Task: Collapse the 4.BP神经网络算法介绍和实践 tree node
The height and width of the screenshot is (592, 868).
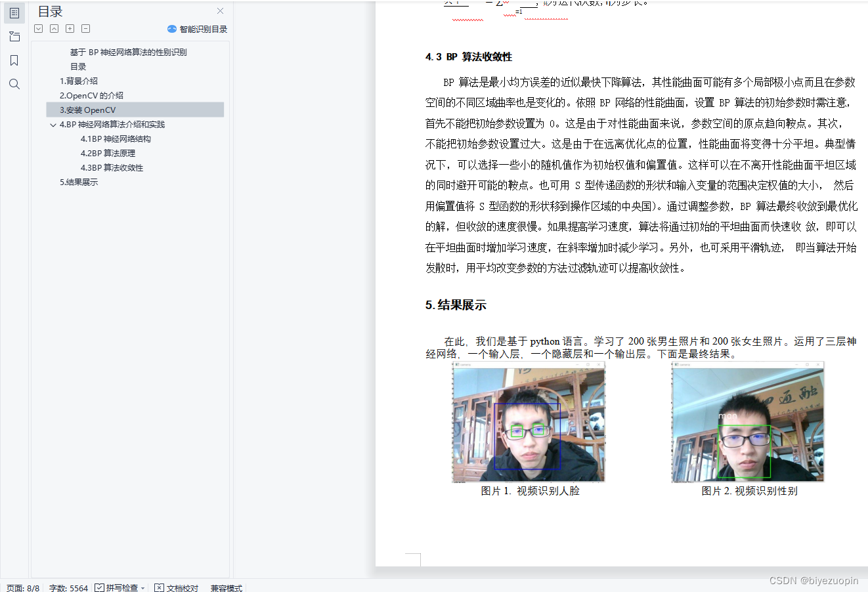Action: click(53, 124)
